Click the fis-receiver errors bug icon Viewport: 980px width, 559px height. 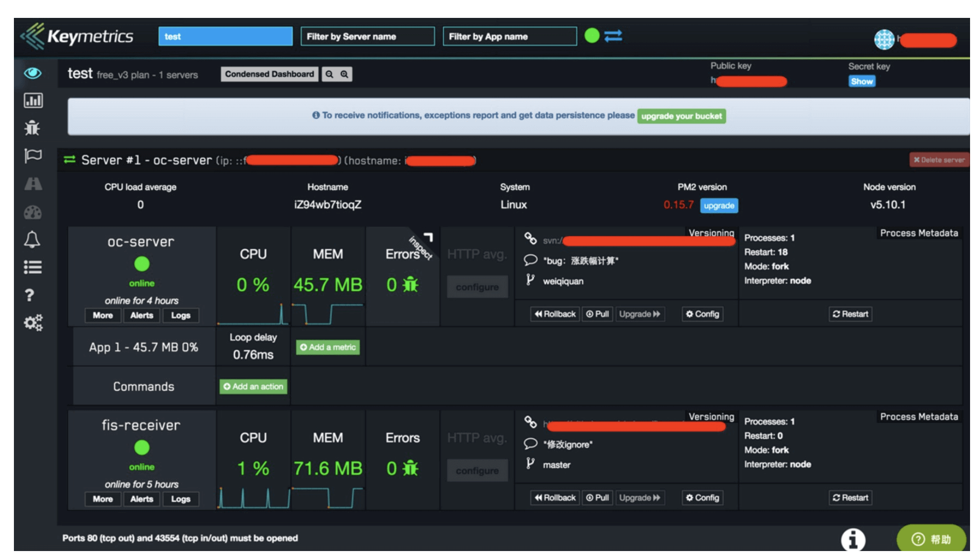point(410,468)
